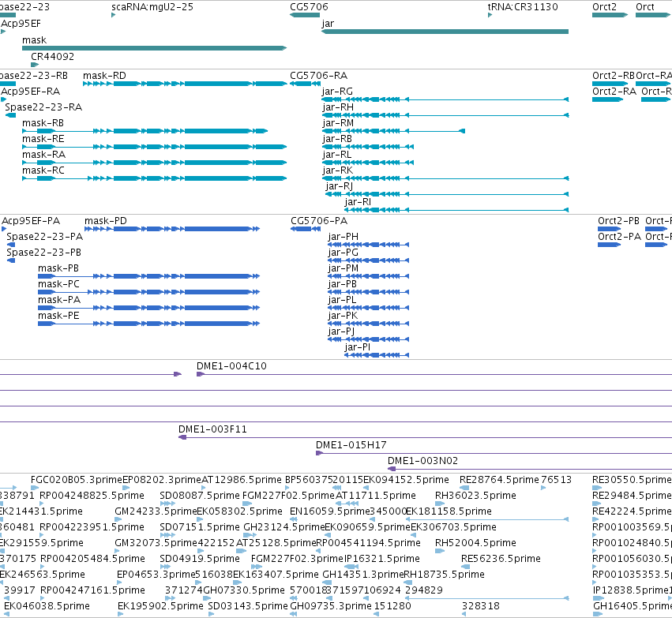The width and height of the screenshot is (672, 618).
Task: Open the mask-PA protein label
Action: [59, 300]
